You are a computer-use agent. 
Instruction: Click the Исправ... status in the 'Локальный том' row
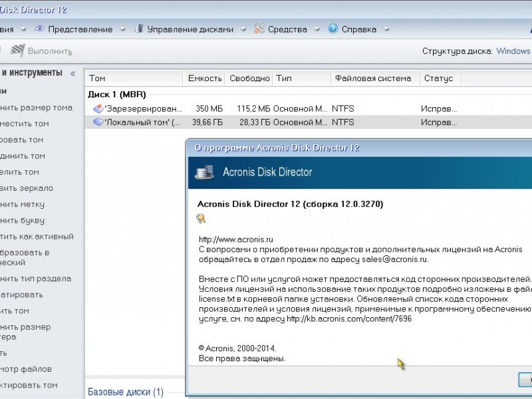pos(439,122)
